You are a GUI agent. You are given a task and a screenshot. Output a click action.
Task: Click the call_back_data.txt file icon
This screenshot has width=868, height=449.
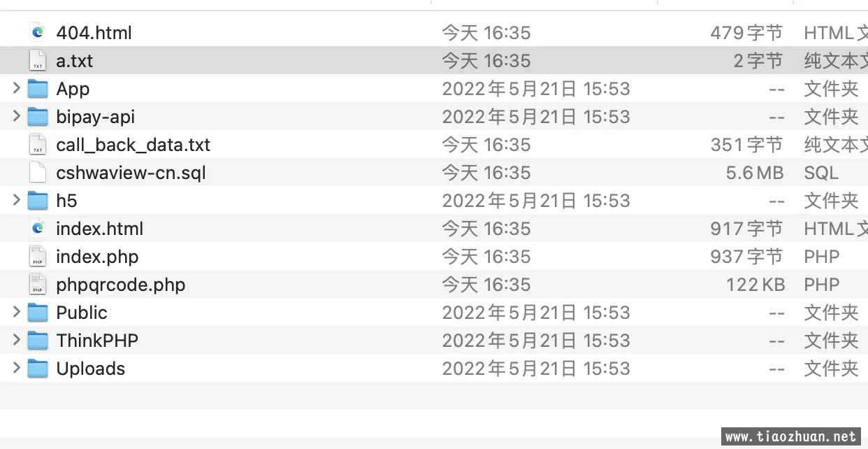pyautogui.click(x=38, y=145)
